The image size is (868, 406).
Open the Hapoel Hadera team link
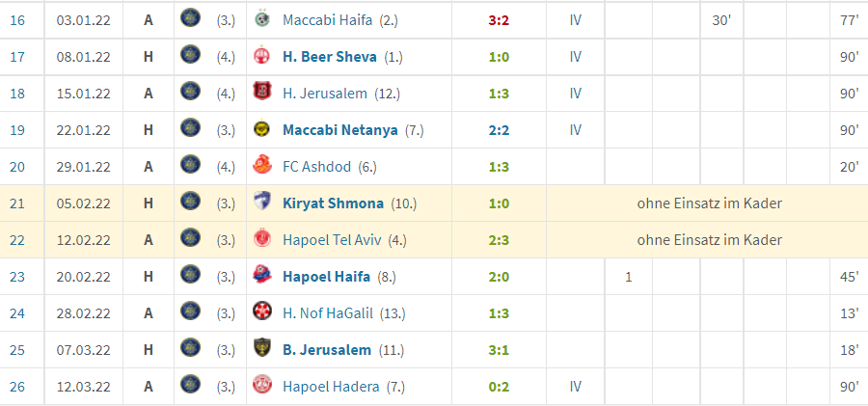pyautogui.click(x=331, y=386)
